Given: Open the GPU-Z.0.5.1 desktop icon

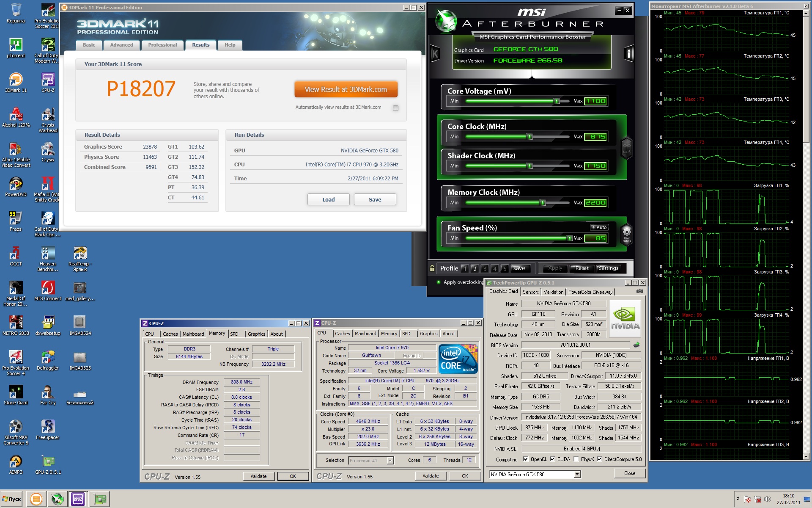Looking at the screenshot, I should [x=48, y=464].
